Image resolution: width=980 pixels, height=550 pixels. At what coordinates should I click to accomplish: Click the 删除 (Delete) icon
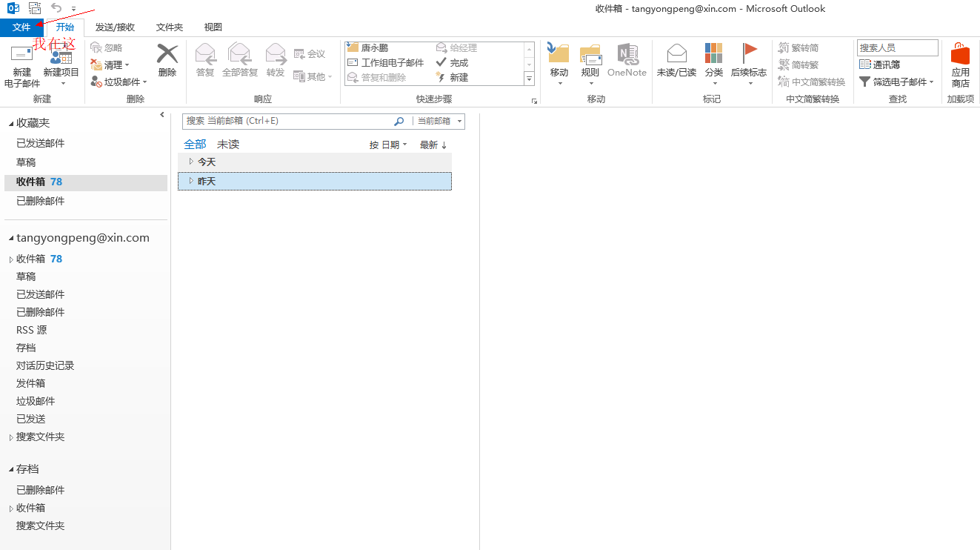tap(167, 59)
